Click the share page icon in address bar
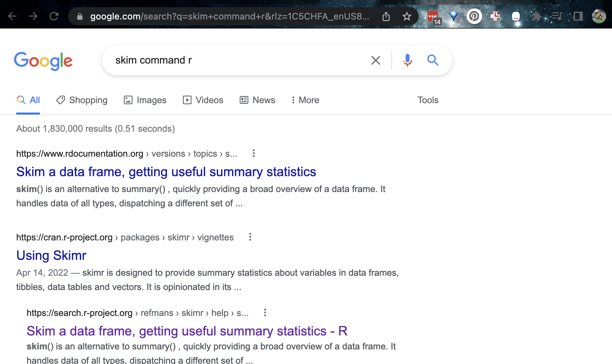The width and height of the screenshot is (612, 364). click(x=386, y=16)
